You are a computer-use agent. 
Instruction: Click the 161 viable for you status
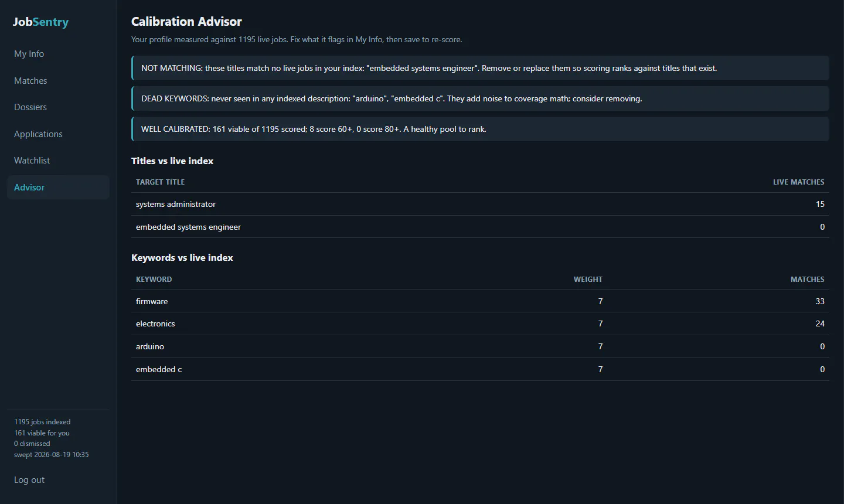tap(42, 433)
